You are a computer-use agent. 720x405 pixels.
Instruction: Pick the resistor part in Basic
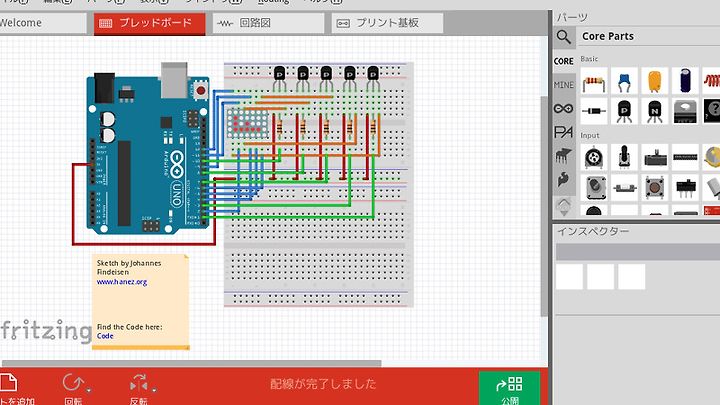click(594, 81)
